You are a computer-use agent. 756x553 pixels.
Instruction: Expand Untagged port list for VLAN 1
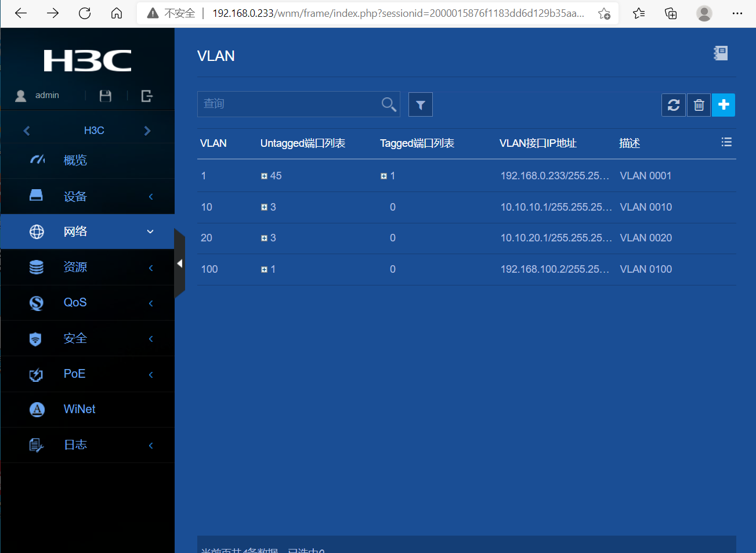click(264, 176)
